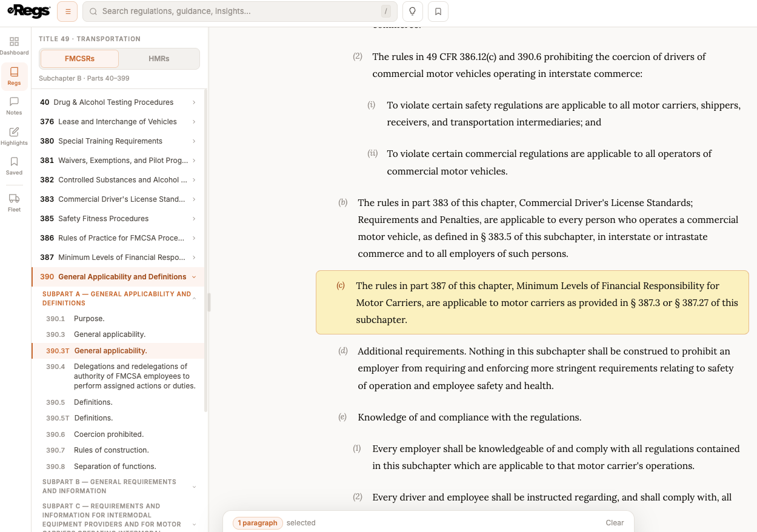757x532 pixels.
Task: Expand part 385 Safety Fitness chevron
Action: [x=194, y=219]
